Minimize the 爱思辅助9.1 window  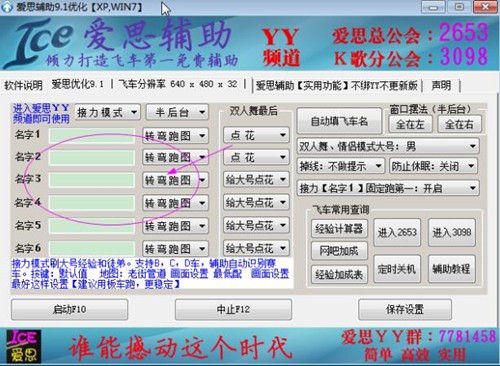[x=433, y=7]
